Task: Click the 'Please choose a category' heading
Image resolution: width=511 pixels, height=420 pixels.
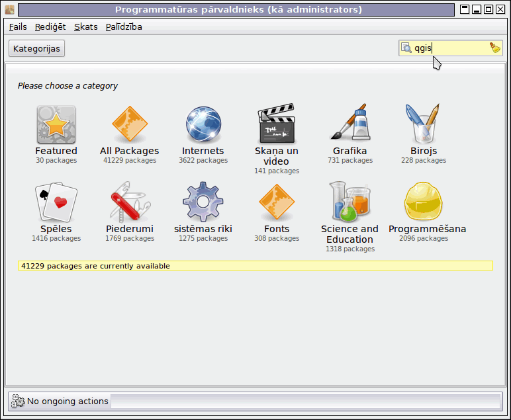Action: pos(68,85)
